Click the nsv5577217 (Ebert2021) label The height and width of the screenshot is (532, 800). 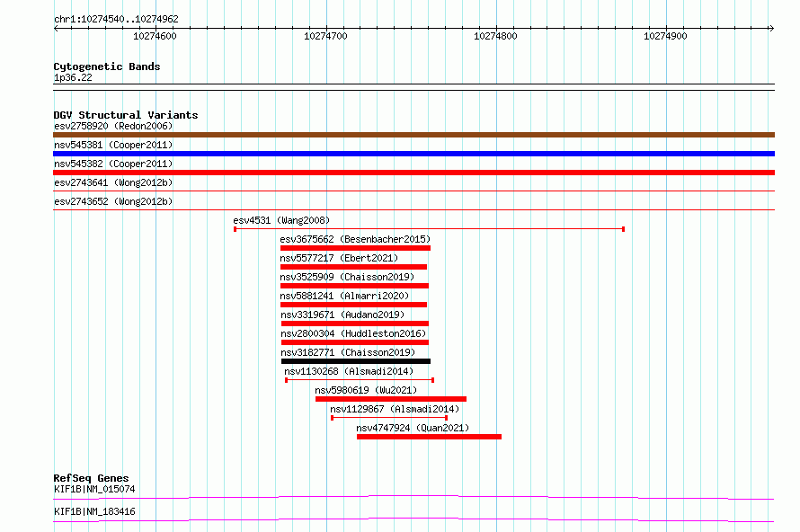point(339,258)
